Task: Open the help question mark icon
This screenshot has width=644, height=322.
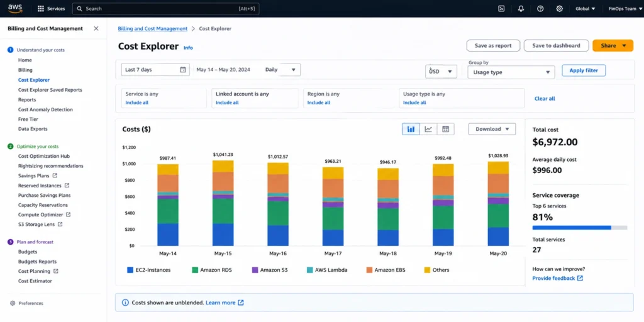Action: (x=540, y=9)
